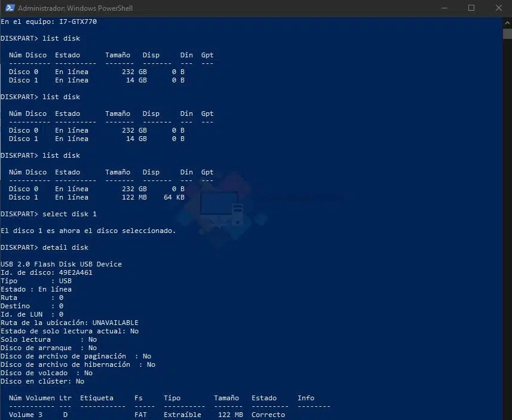This screenshot has height=420, width=512.
Task: Click the 'Ruta : 0' line
Action: tap(32, 298)
